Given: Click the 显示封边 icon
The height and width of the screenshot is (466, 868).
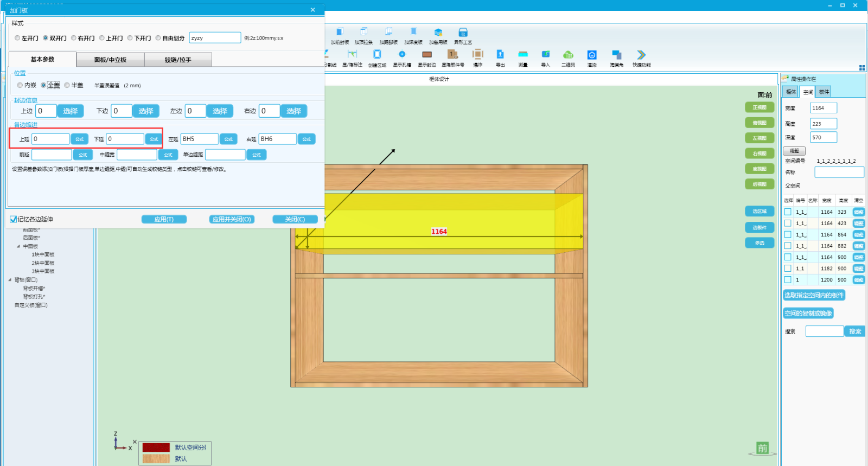Looking at the screenshot, I should [427, 54].
